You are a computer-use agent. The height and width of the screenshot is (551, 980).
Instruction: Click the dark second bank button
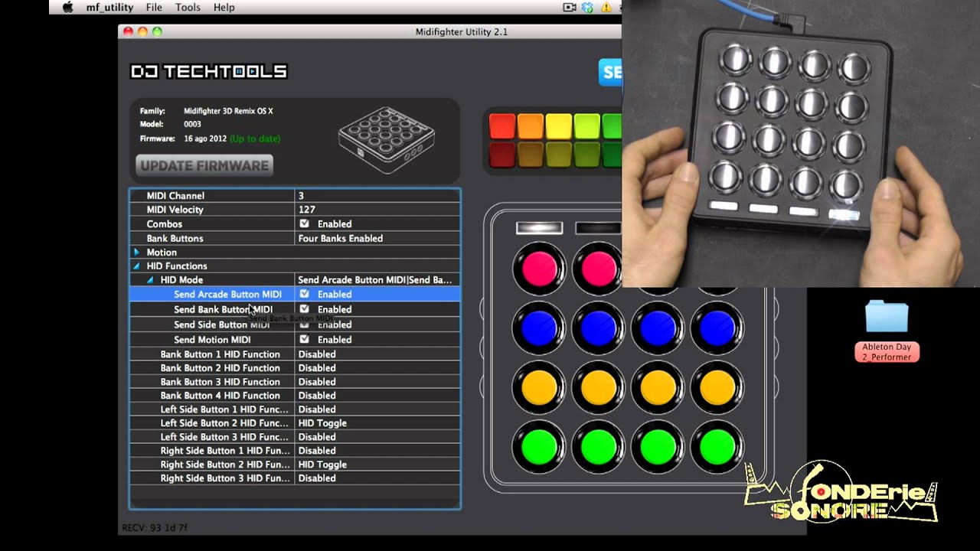tap(598, 228)
